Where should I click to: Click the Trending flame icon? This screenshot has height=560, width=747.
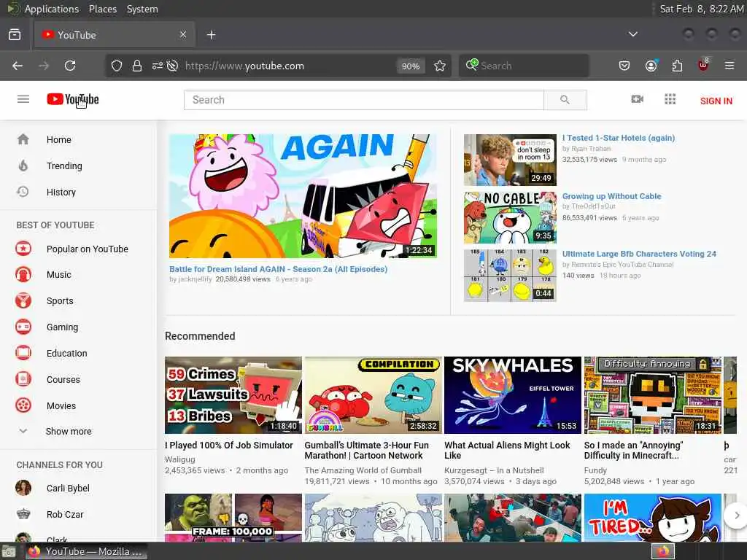coord(23,166)
